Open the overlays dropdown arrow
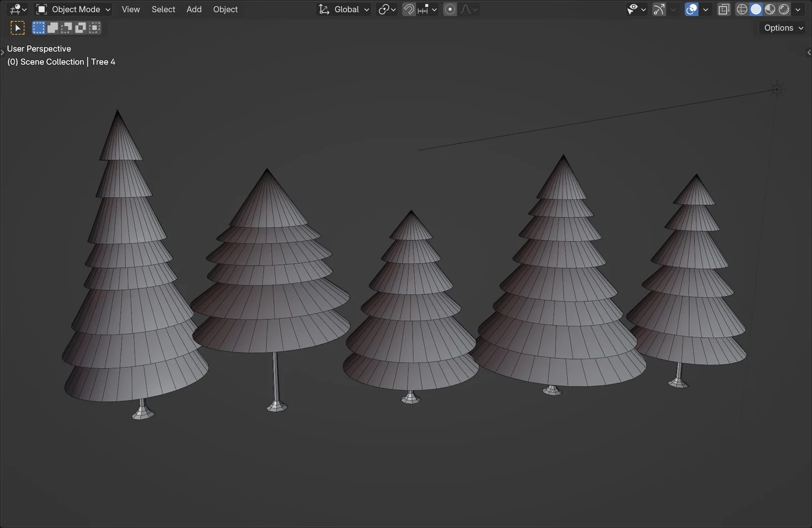This screenshot has height=528, width=812. click(705, 9)
